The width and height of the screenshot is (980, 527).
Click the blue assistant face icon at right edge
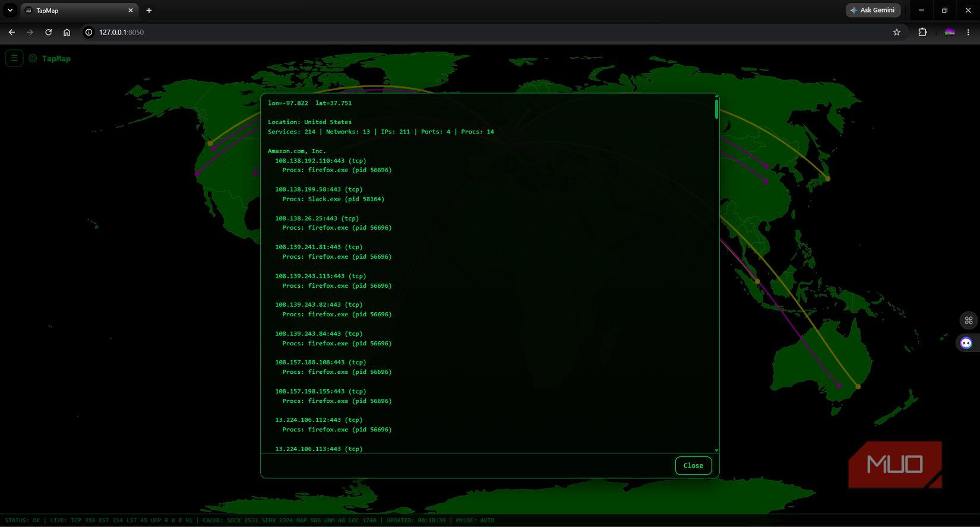[966, 343]
